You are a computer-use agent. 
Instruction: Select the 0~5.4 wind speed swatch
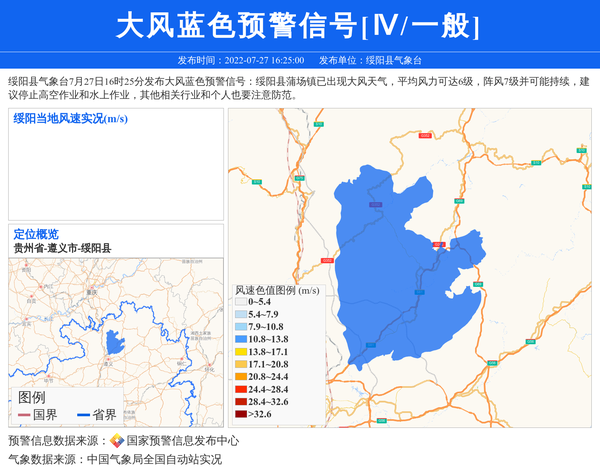(x=240, y=301)
